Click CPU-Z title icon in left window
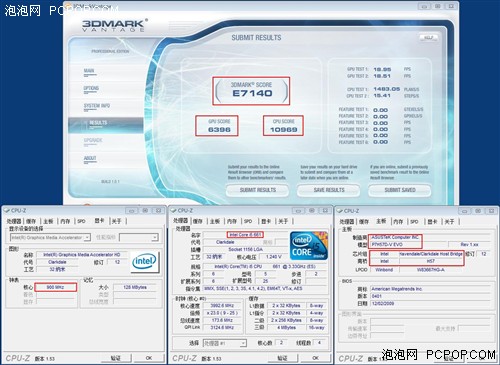Image resolution: width=500 pixels, height=365 pixels. (x=6, y=210)
